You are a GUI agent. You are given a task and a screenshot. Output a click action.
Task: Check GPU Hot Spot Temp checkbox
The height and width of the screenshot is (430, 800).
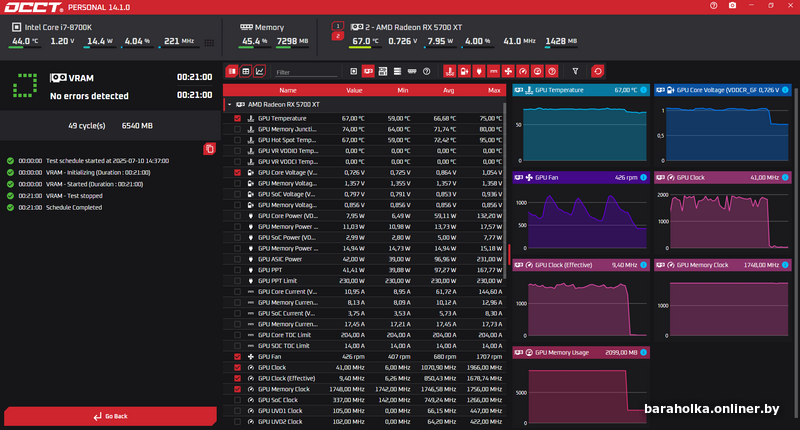pyautogui.click(x=237, y=140)
